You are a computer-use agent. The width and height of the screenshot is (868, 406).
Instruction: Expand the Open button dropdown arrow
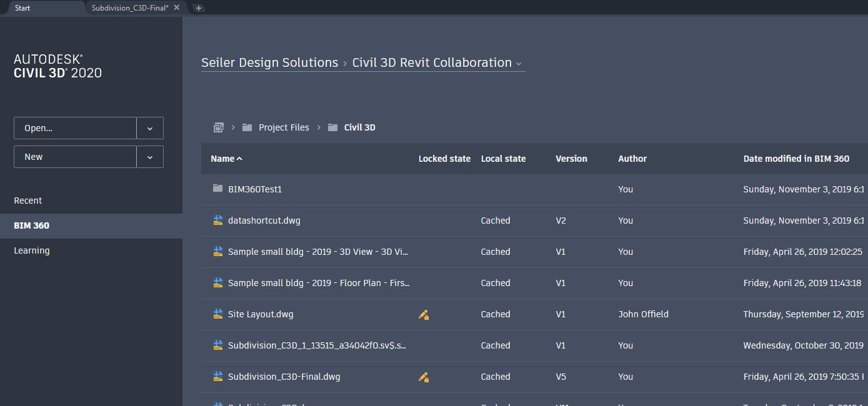coord(150,128)
